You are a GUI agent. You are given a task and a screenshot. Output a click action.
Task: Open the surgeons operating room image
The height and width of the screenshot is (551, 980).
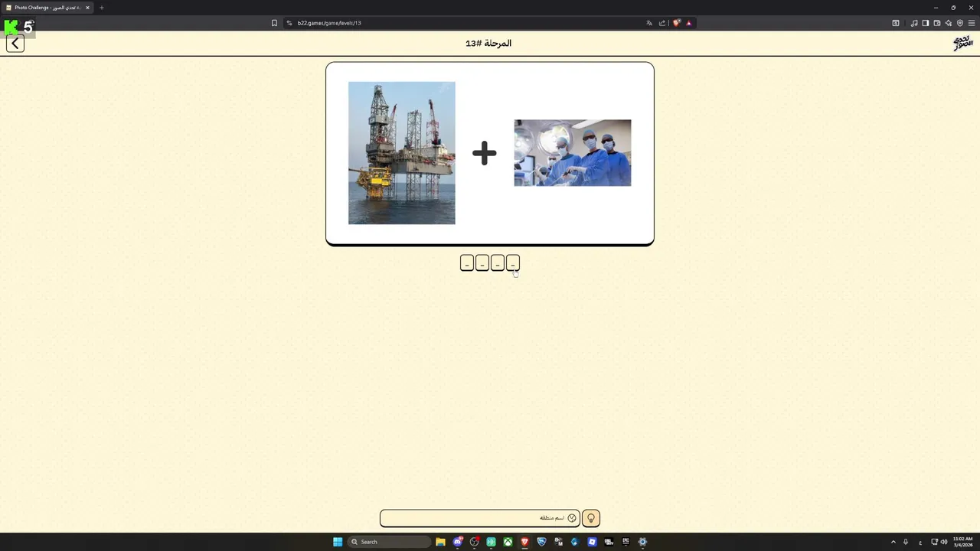[x=573, y=153]
